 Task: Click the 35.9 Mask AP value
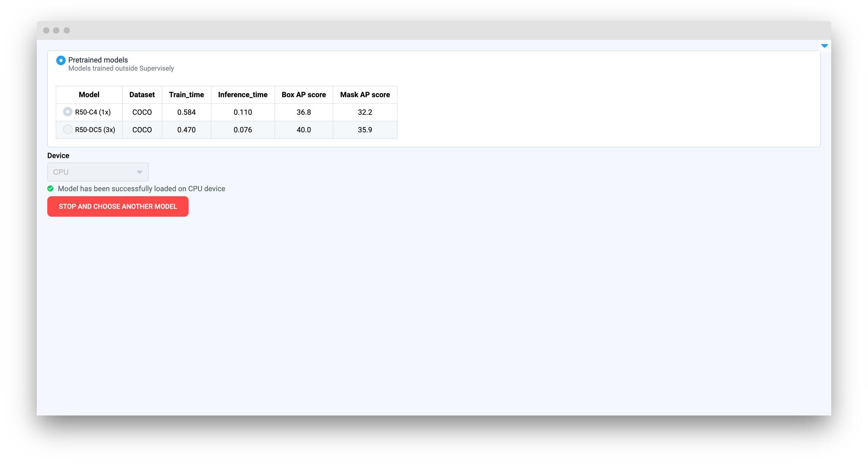click(x=365, y=130)
